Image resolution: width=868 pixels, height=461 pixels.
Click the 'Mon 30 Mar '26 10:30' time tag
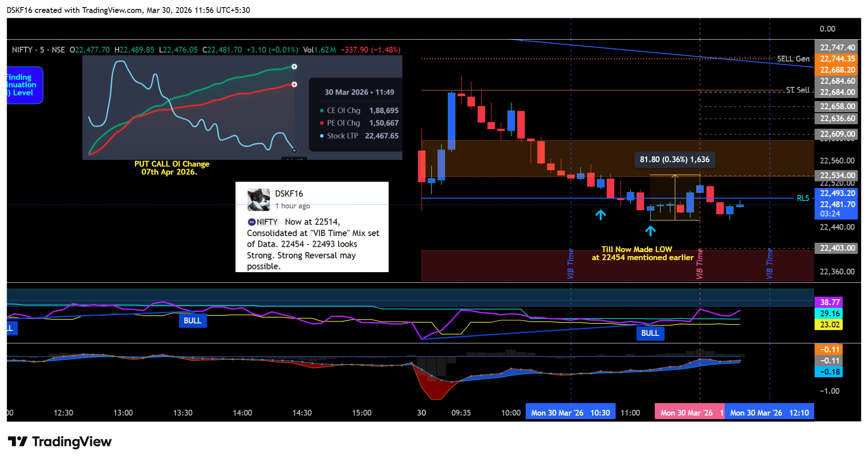click(571, 413)
